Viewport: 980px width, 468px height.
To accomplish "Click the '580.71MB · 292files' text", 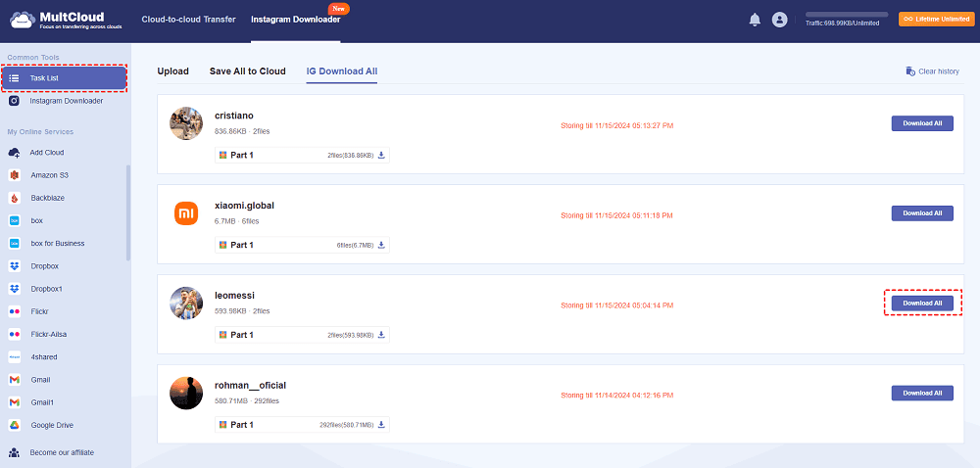I will point(247,400).
